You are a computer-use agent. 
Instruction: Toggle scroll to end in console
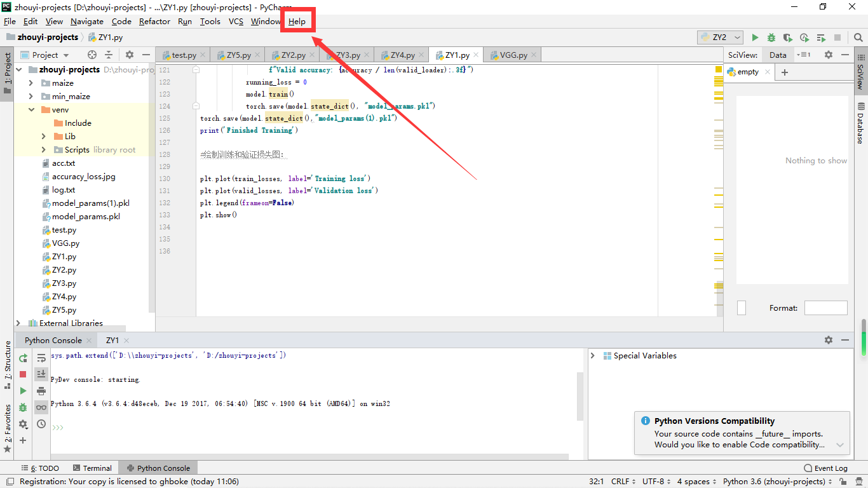coord(41,374)
